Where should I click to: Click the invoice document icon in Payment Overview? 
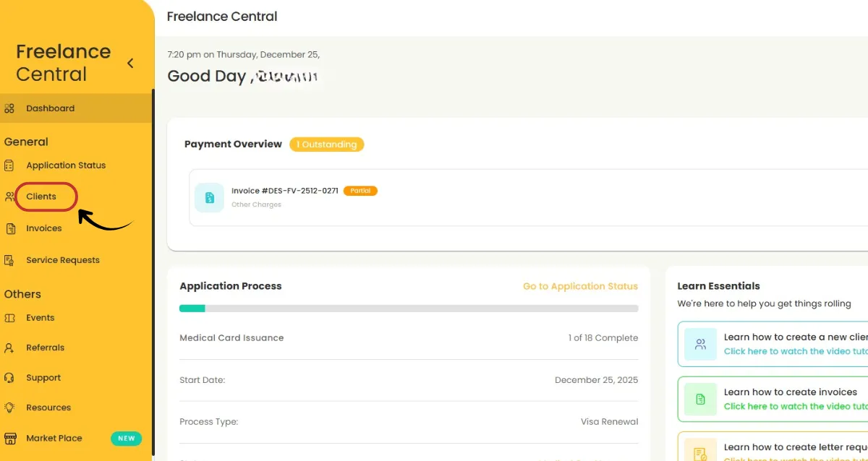209,197
